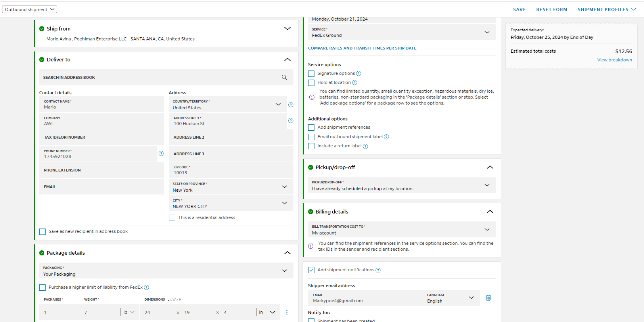Click the Address Line 2 field
Screen dimensions: 644x322
[231, 137]
